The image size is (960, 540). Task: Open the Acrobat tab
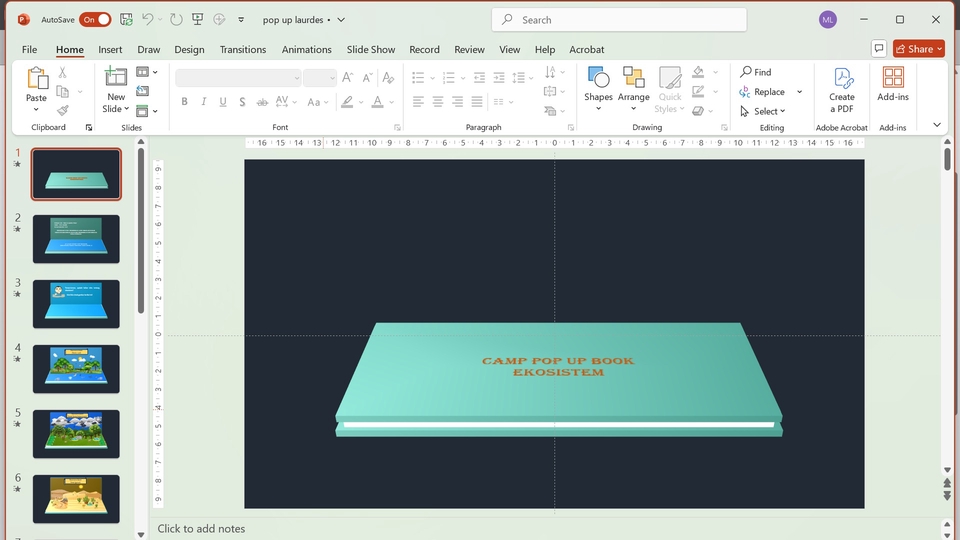pos(587,50)
